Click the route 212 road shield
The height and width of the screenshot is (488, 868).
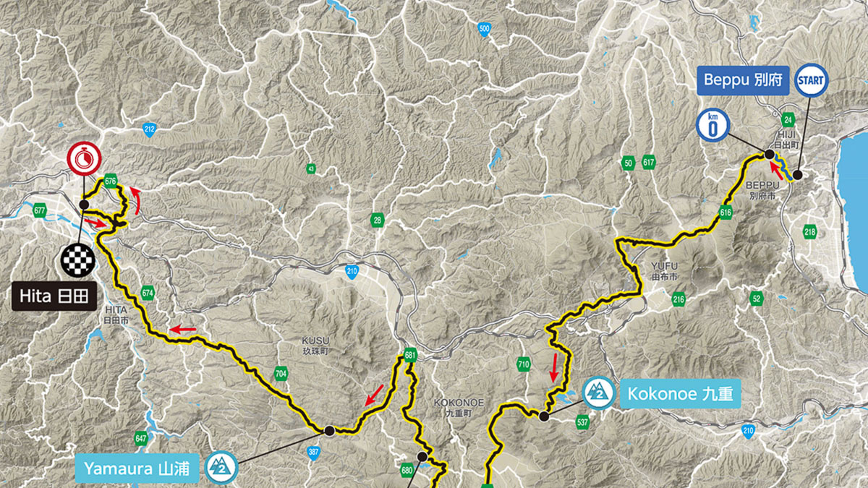150,130
